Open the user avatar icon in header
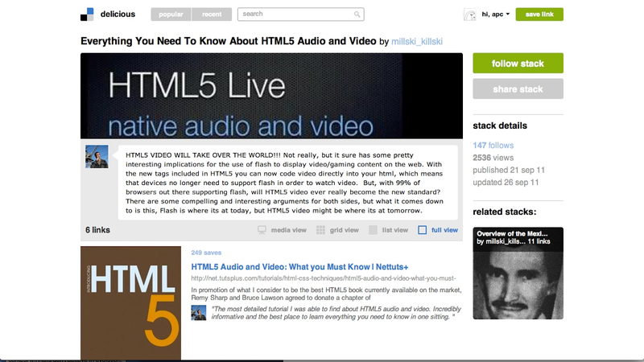Image resolution: width=644 pixels, height=362 pixels. pyautogui.click(x=470, y=14)
